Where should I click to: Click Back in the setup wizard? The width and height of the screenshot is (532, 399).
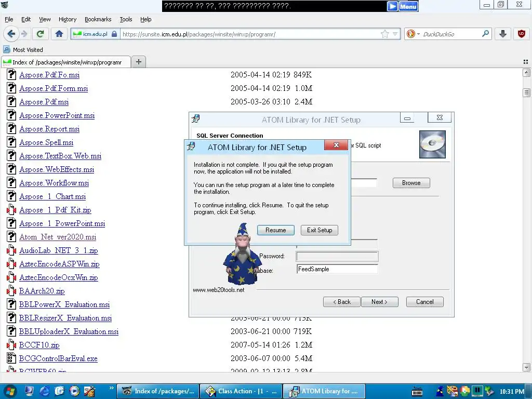(342, 302)
